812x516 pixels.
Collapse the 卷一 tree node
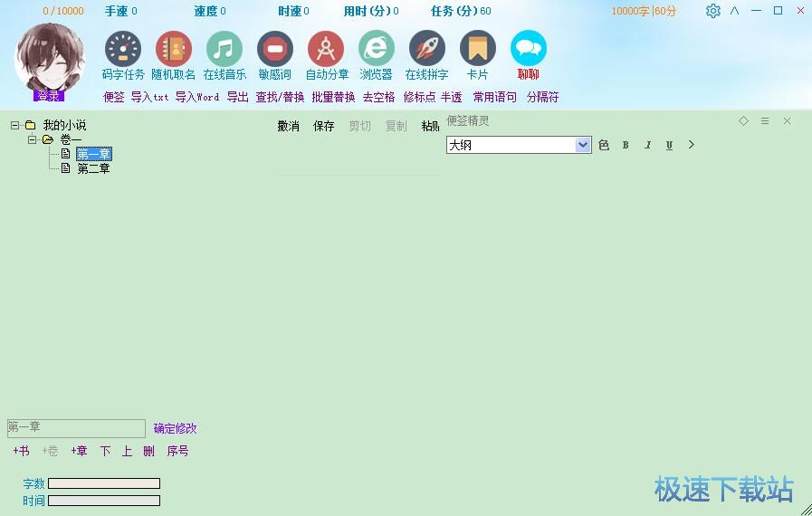(32, 139)
